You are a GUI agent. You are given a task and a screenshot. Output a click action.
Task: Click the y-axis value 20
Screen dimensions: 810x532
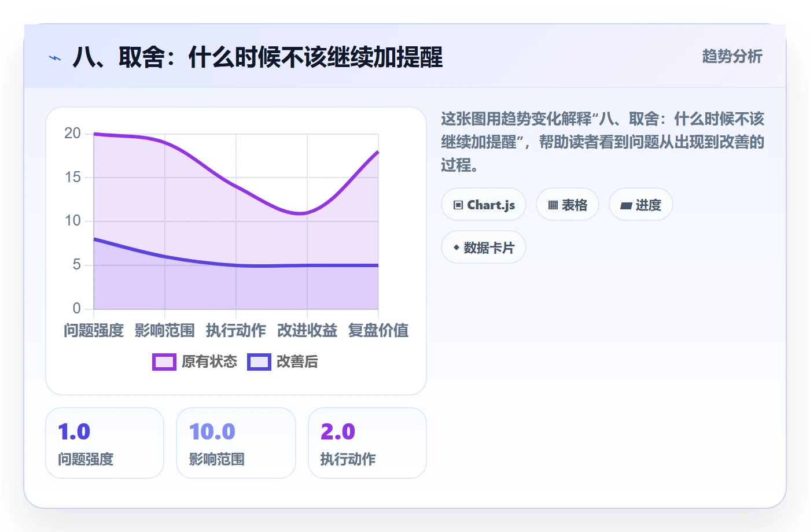[x=73, y=134]
